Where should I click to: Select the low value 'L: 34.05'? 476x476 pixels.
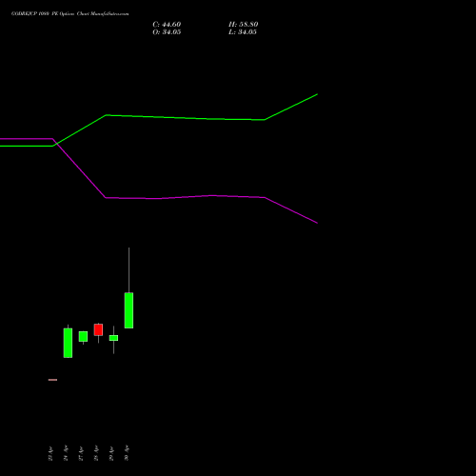pyautogui.click(x=243, y=32)
